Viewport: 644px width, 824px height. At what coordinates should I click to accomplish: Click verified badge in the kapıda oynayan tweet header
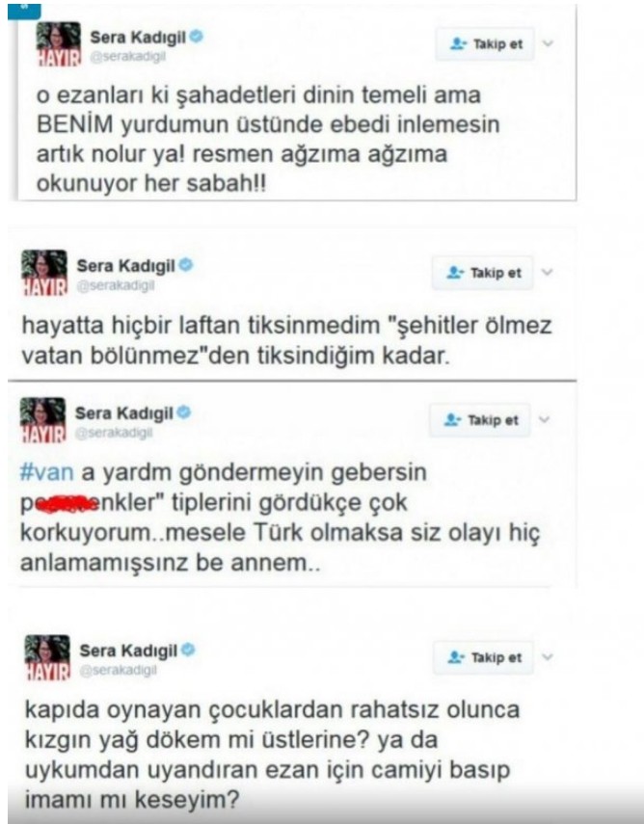click(x=188, y=651)
